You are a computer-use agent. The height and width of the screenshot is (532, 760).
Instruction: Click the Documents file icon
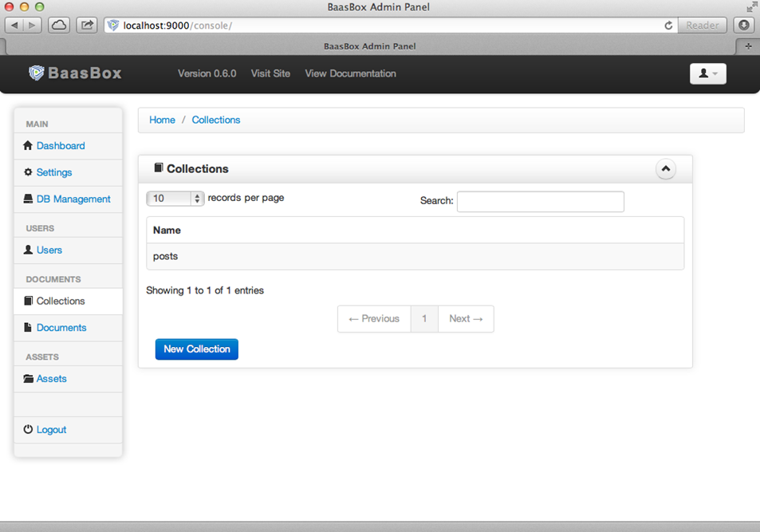28,327
